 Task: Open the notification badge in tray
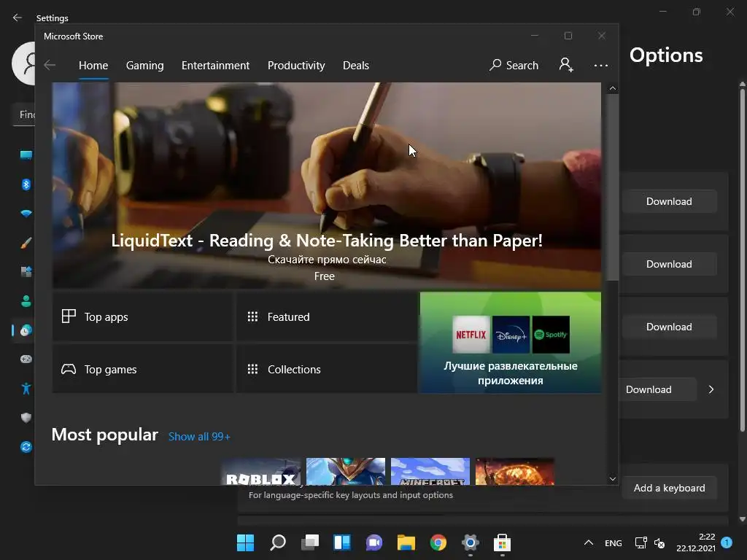[727, 542]
